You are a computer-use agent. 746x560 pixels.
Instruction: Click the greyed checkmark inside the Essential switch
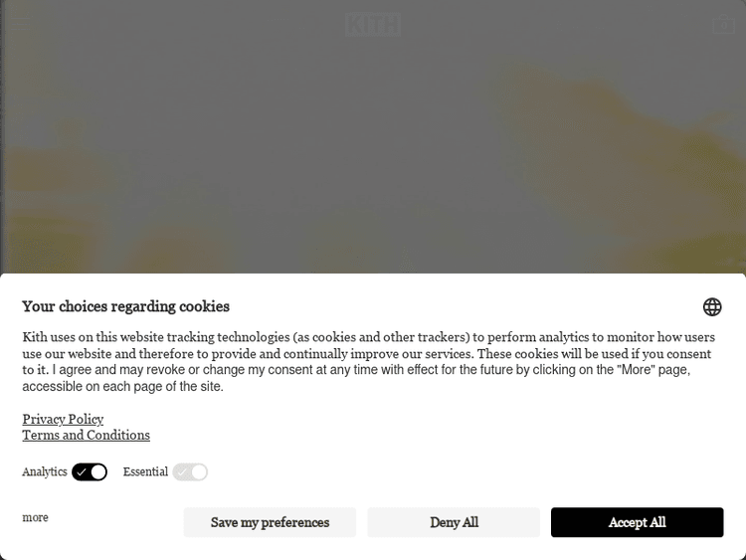(182, 472)
